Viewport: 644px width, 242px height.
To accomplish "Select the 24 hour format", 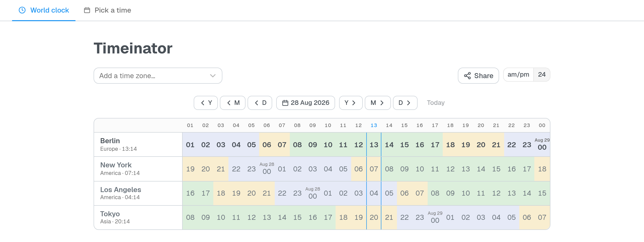I will [542, 75].
